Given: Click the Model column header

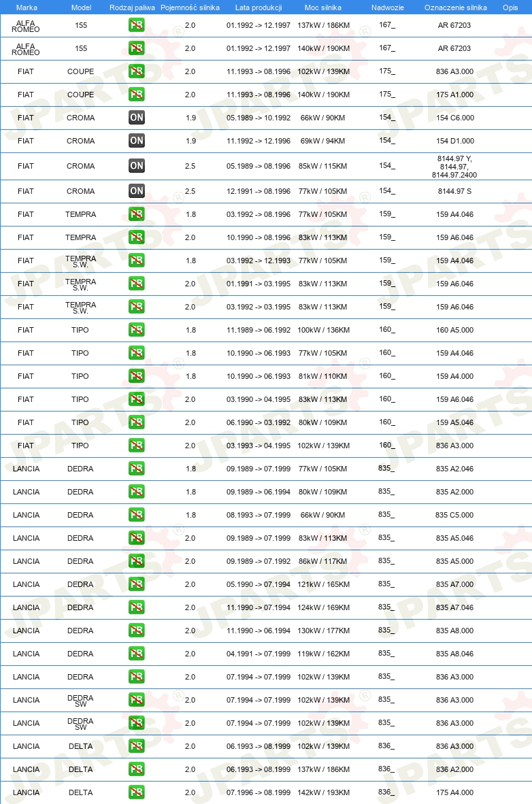Looking at the screenshot, I should (81, 7).
